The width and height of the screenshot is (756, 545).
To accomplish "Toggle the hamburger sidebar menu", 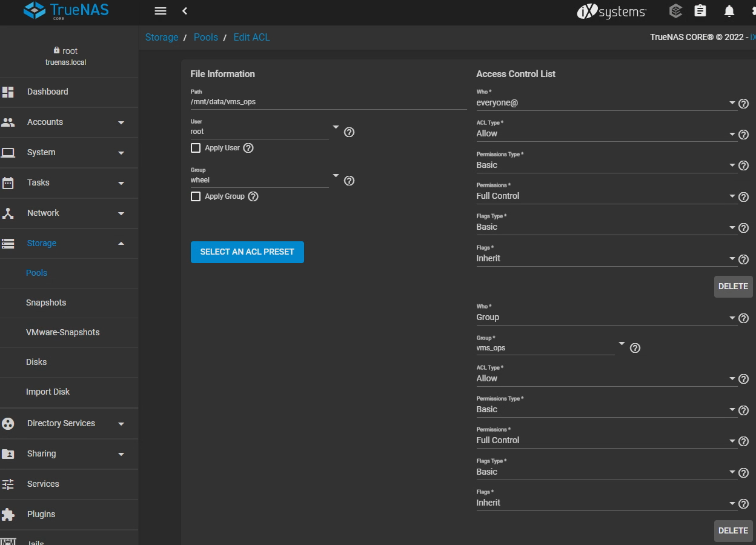I will point(161,11).
